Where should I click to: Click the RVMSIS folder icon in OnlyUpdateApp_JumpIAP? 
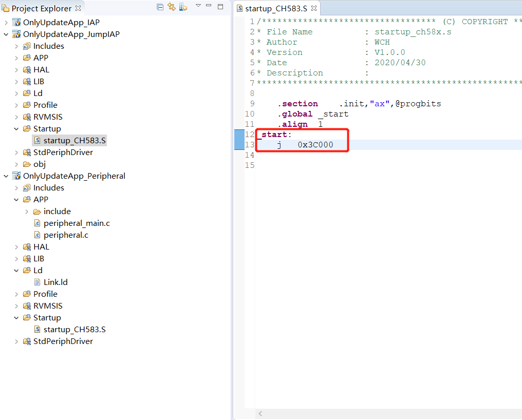click(x=27, y=117)
